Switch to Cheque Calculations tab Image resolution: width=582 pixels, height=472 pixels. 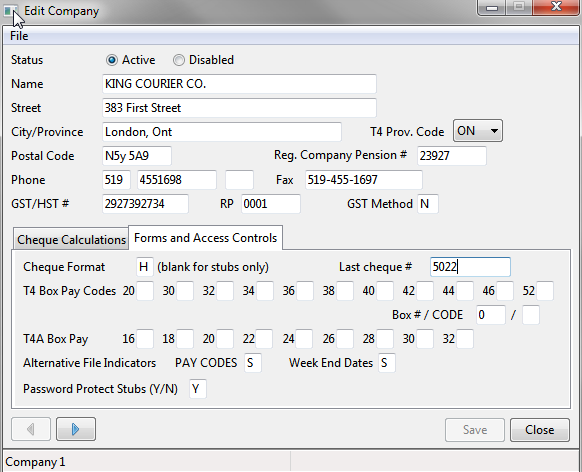[71, 239]
